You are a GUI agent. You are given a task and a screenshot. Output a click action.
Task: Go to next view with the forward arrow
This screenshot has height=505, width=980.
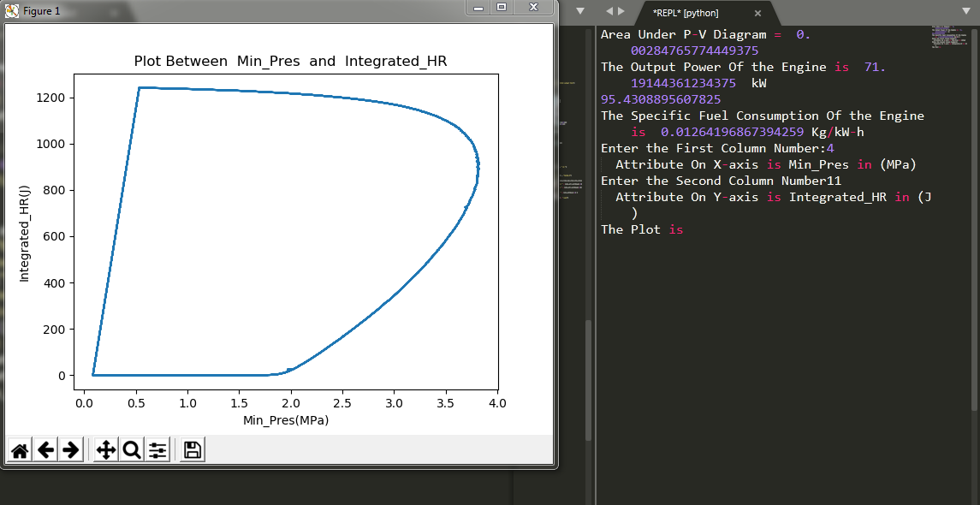(x=71, y=449)
